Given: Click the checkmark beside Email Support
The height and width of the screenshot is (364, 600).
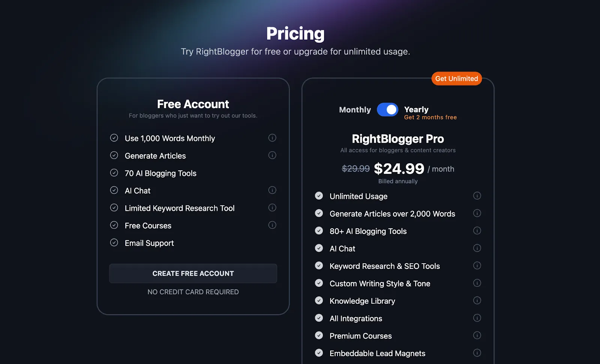Looking at the screenshot, I should click(x=114, y=243).
